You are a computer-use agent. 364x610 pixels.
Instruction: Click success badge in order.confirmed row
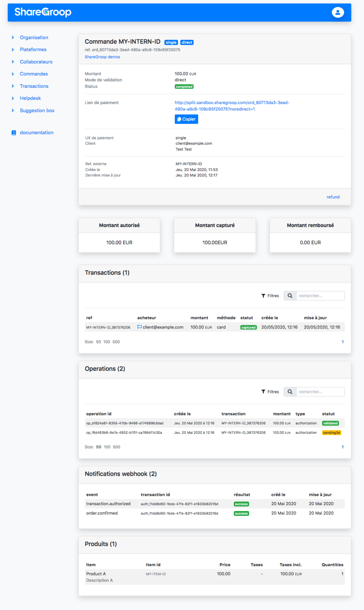pyautogui.click(x=241, y=514)
